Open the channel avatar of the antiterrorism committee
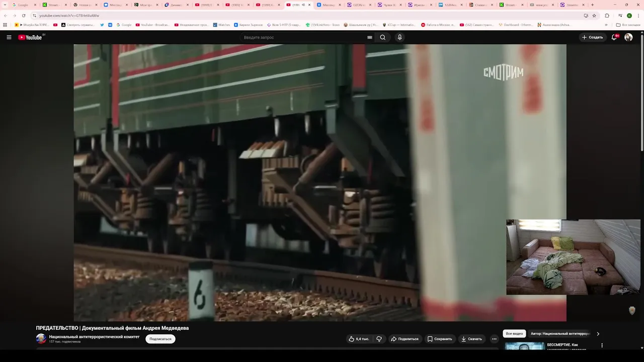 point(41,339)
